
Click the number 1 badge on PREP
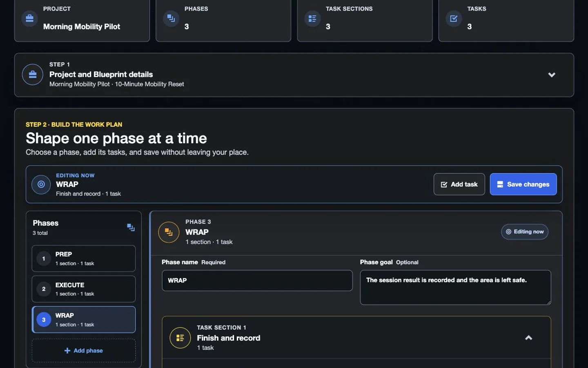[44, 258]
